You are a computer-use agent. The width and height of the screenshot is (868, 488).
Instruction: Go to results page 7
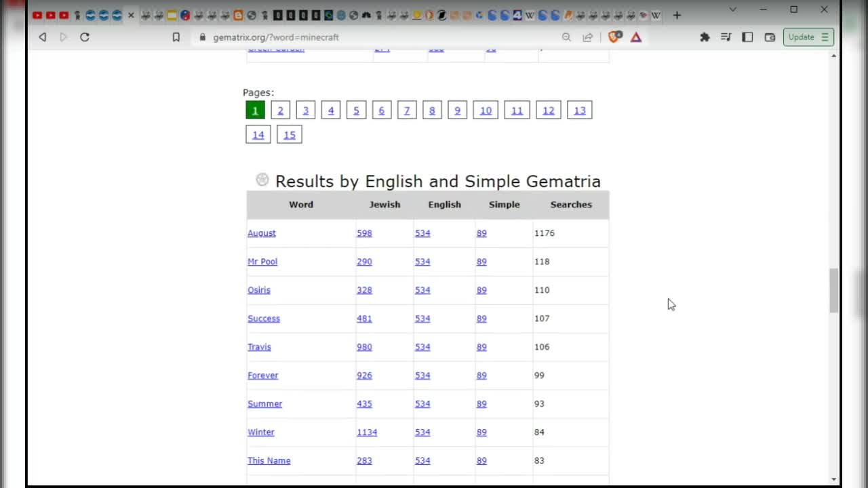click(407, 110)
